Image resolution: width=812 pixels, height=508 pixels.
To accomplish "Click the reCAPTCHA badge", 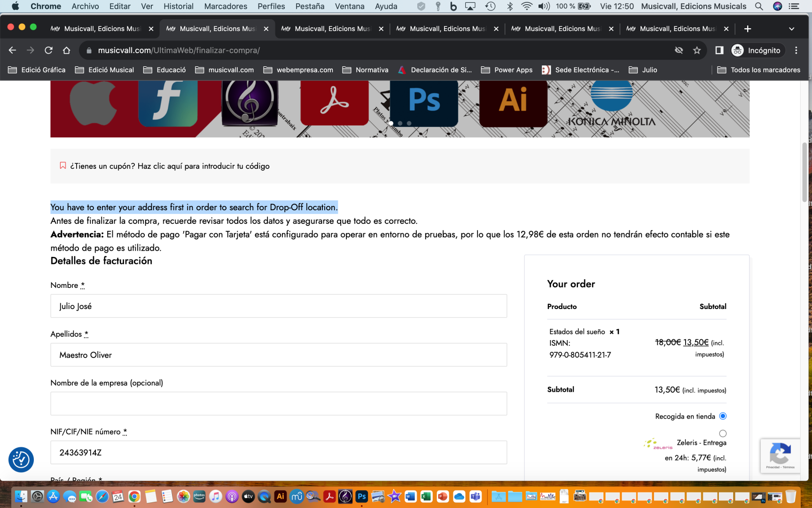I will pyautogui.click(x=780, y=456).
